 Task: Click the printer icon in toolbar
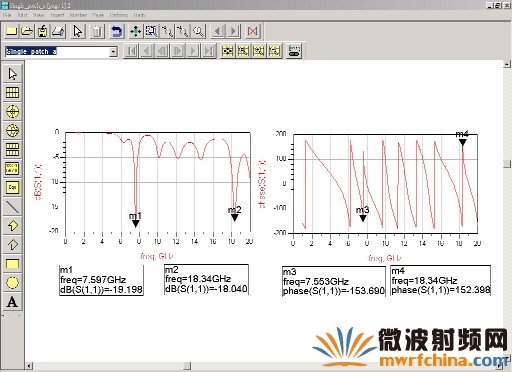click(x=59, y=31)
